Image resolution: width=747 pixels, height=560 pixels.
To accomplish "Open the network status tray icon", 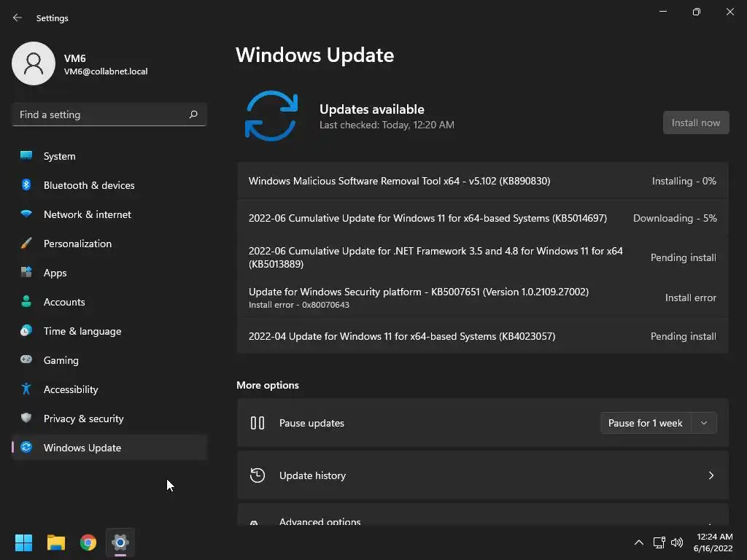I will [x=659, y=542].
